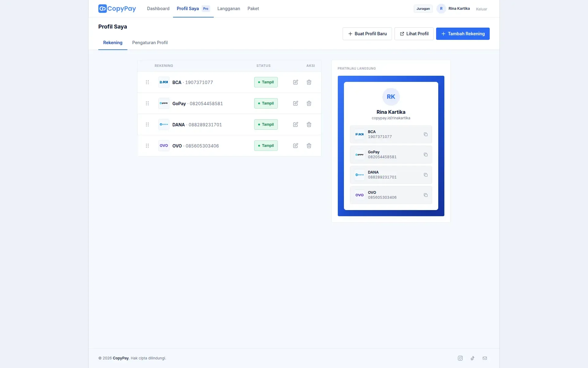Toggle the Tampil status for BCA

pyautogui.click(x=266, y=82)
